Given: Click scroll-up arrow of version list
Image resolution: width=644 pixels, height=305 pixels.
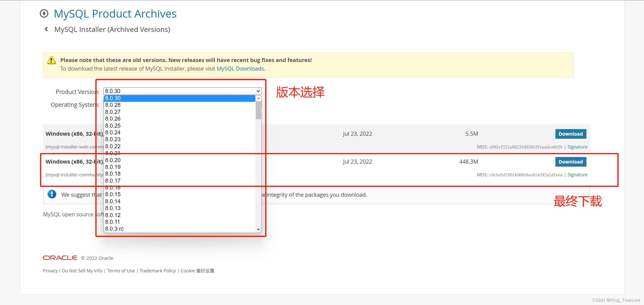Looking at the screenshot, I should coord(258,98).
